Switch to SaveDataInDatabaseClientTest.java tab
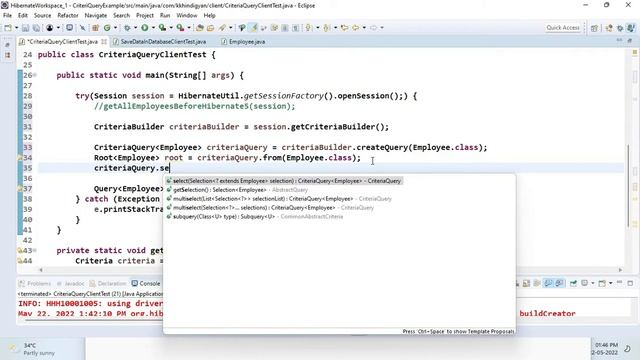Image resolution: width=640 pixels, height=360 pixels. (x=160, y=42)
